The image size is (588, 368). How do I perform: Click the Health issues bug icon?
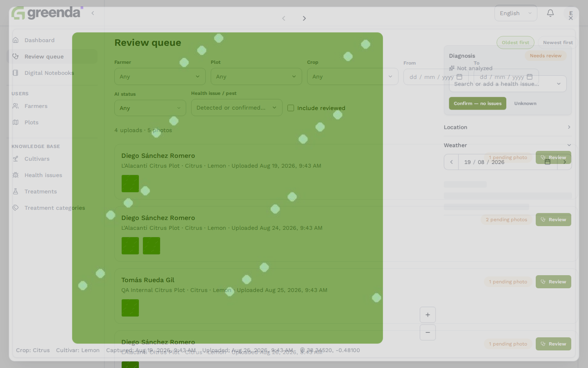[16, 175]
